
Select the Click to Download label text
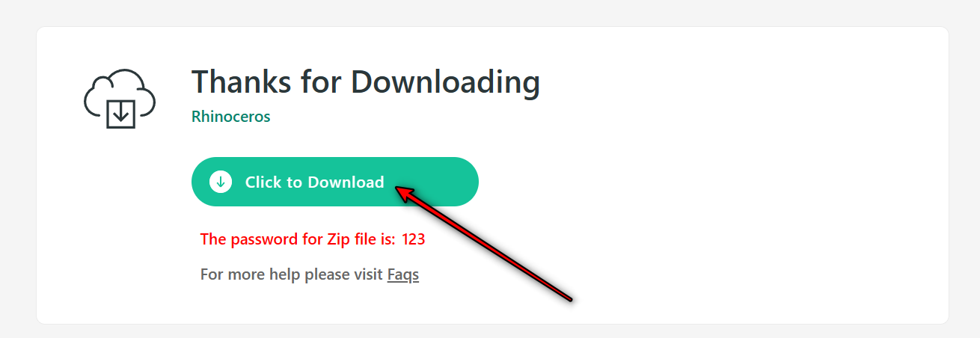click(x=315, y=182)
